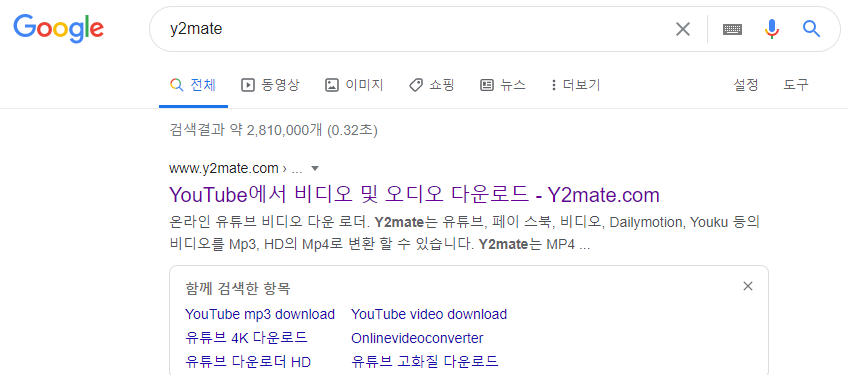
Task: Click the 함께 검색한 항목 heading
Action: pyautogui.click(x=237, y=289)
